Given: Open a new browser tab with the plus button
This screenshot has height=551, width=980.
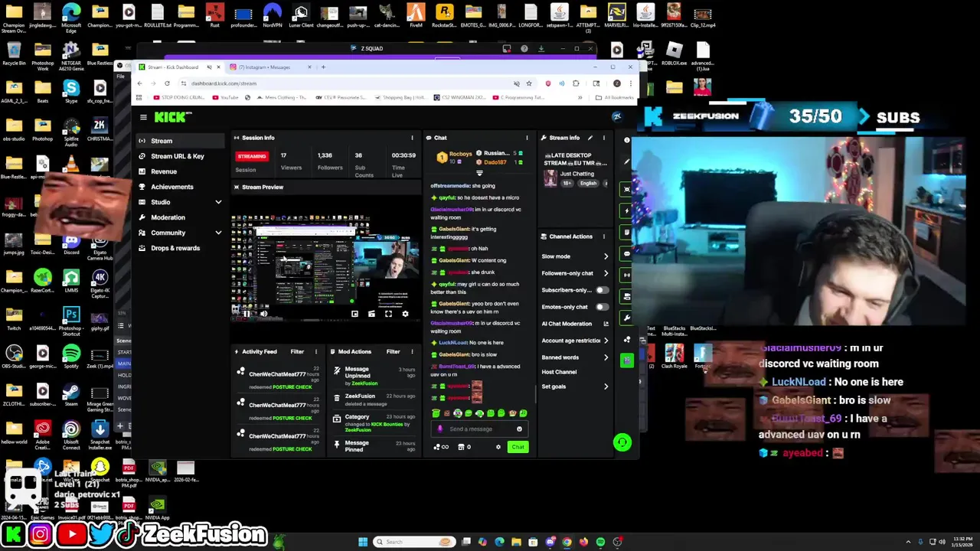Looking at the screenshot, I should tap(323, 67).
